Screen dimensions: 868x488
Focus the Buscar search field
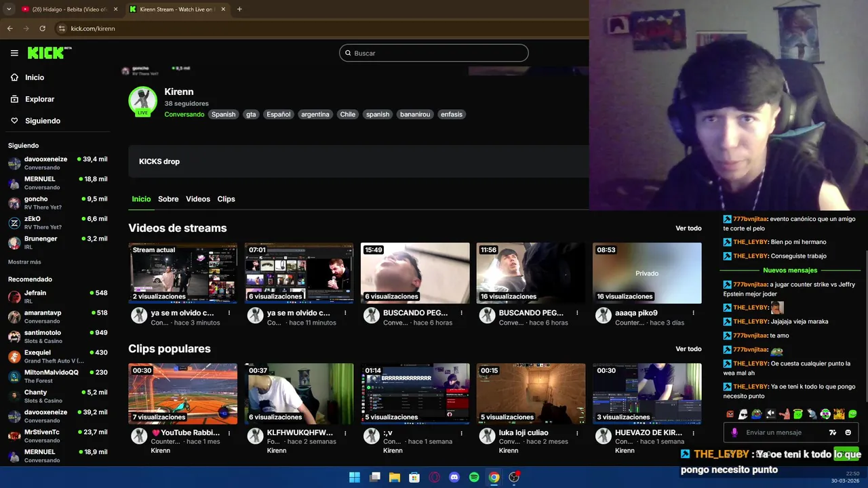434,53
